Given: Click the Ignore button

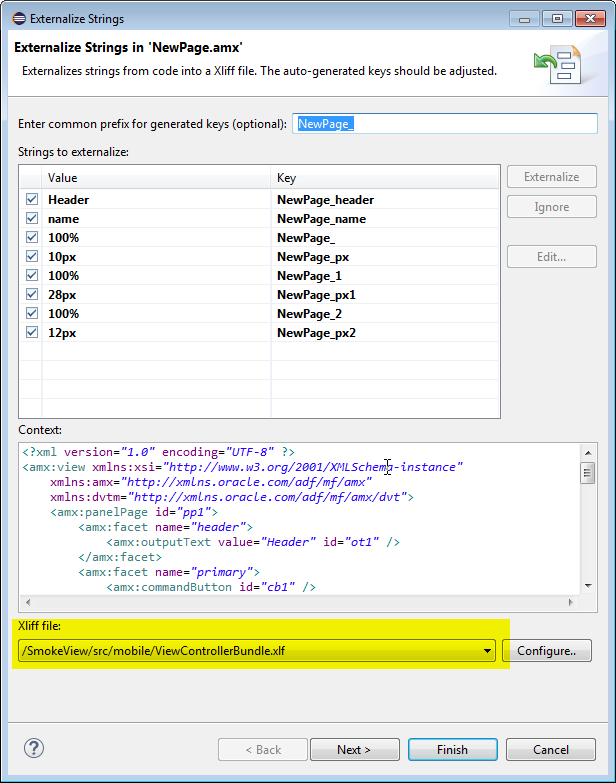Looking at the screenshot, I should [x=552, y=207].
